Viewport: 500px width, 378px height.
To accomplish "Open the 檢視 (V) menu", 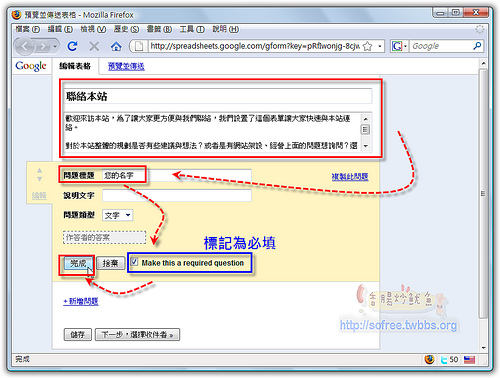I will tap(93, 29).
